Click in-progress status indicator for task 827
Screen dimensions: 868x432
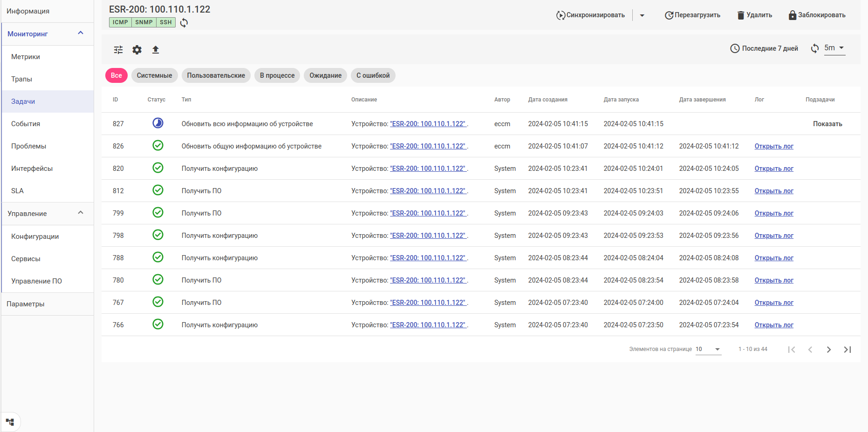coord(158,123)
